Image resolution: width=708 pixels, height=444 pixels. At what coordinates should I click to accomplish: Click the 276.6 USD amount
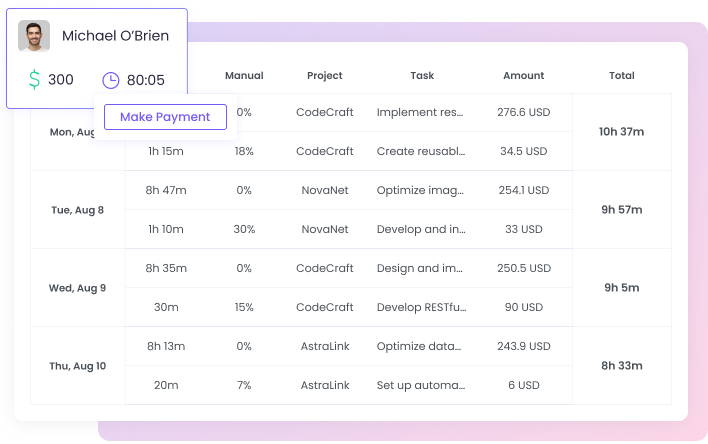(x=522, y=112)
